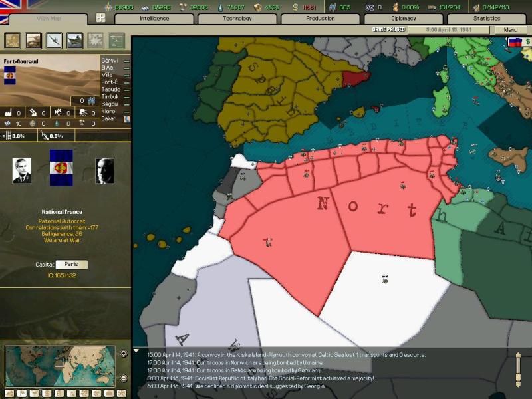Click the money dollar sign icon
Viewport: 532px width, 399px height.
pos(295,7)
